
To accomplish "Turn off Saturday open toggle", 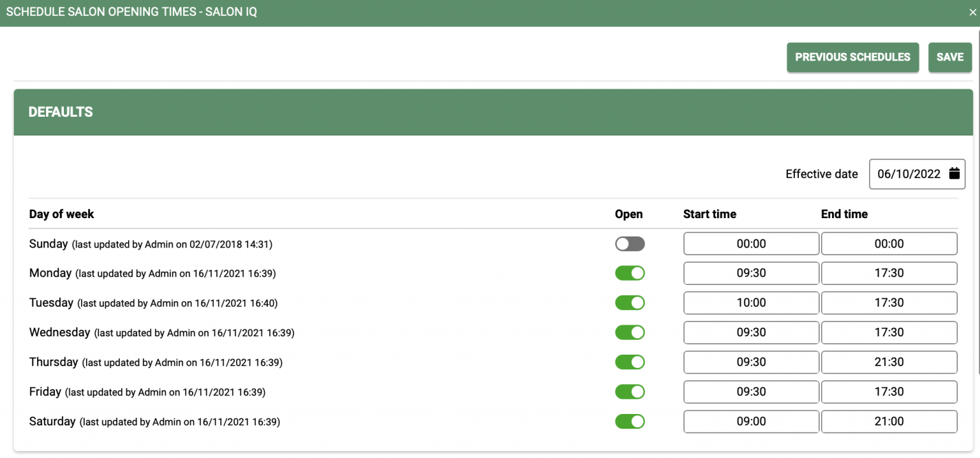I will pos(630,422).
